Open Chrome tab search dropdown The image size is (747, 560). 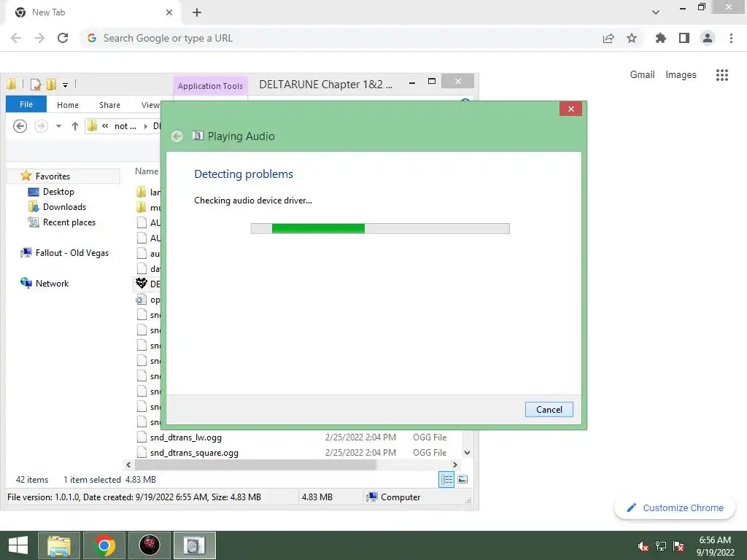pyautogui.click(x=656, y=12)
